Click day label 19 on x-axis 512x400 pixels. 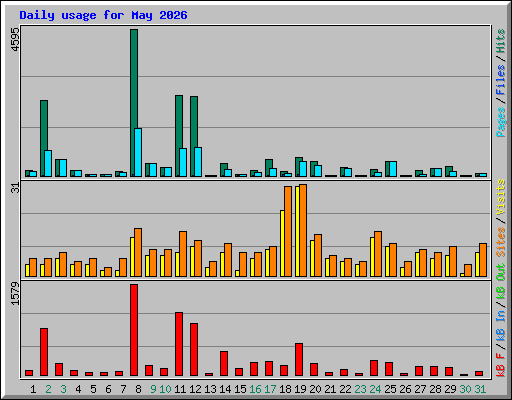coord(300,389)
